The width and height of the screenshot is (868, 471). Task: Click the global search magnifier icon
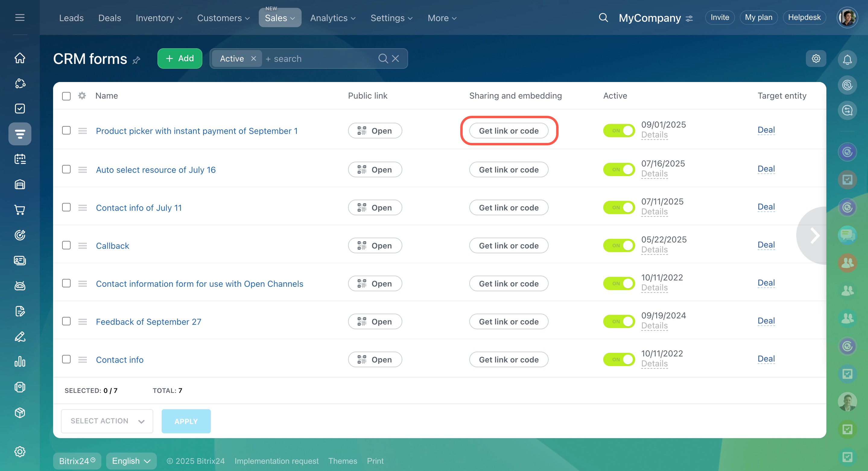pos(603,17)
